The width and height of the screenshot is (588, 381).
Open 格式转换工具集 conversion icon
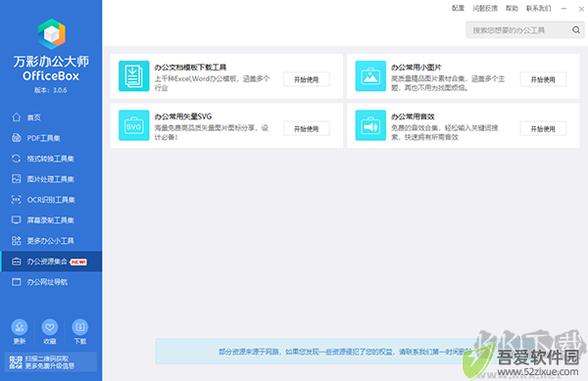16,159
